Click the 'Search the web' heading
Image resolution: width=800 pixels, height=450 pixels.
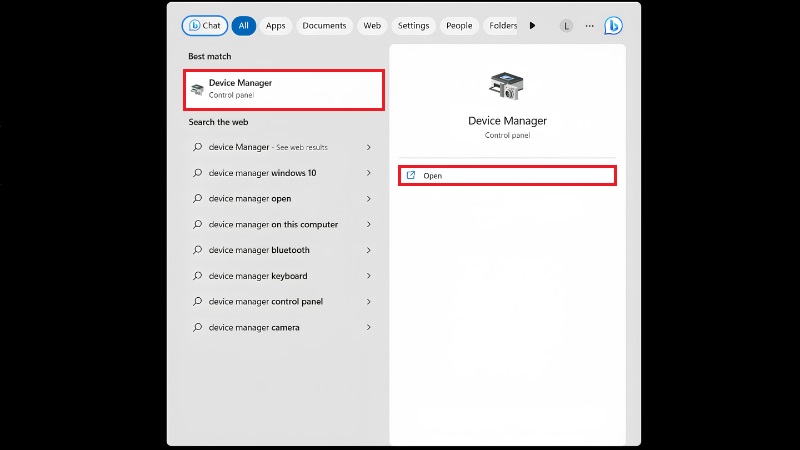pos(218,122)
